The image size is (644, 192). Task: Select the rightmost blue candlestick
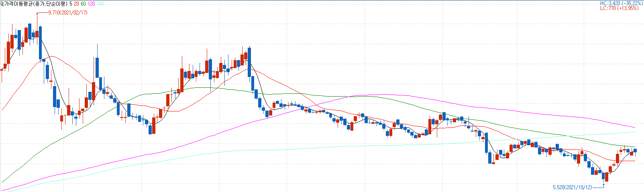(635, 151)
